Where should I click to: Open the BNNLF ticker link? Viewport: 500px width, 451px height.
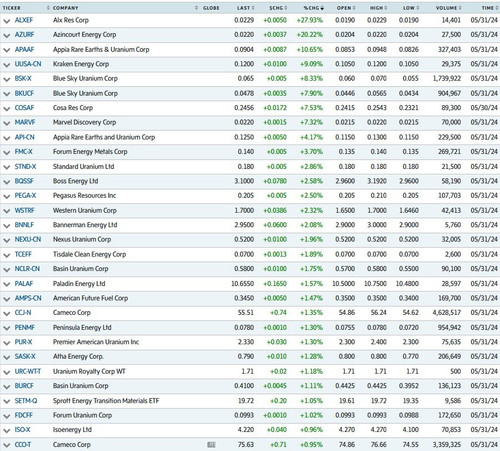coord(24,225)
